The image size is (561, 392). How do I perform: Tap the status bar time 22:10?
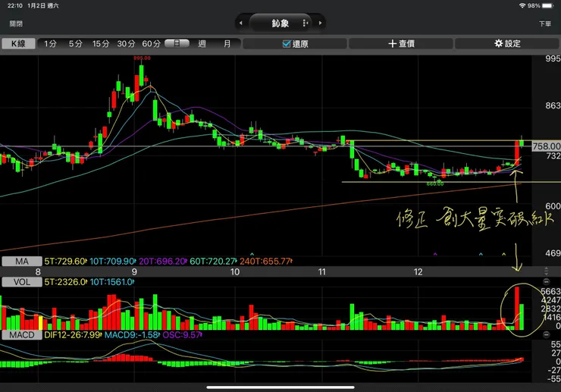click(14, 6)
